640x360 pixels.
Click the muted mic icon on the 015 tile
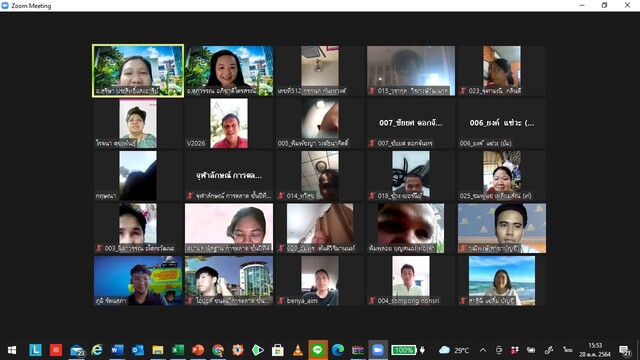[372, 91]
